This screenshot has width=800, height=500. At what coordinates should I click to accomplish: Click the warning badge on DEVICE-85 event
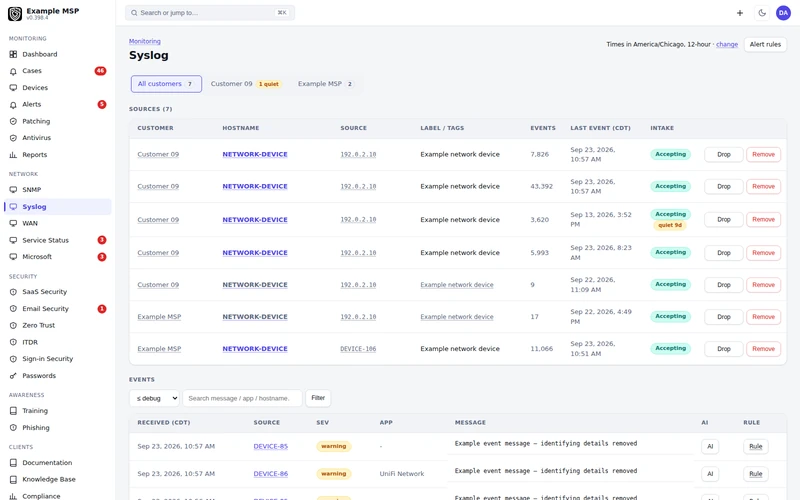[334, 446]
